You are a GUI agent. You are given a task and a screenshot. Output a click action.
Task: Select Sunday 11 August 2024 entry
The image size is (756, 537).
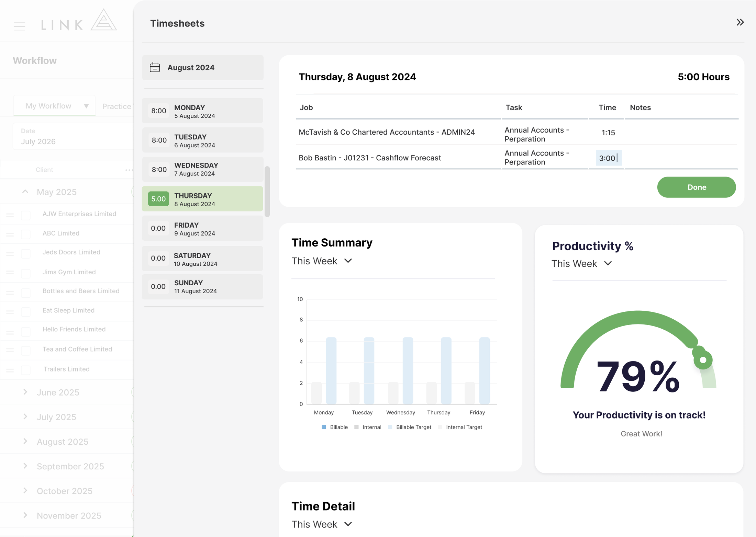[202, 287]
